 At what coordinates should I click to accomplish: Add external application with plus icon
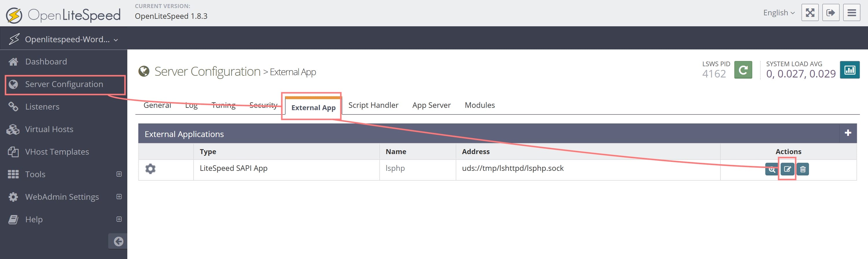848,133
